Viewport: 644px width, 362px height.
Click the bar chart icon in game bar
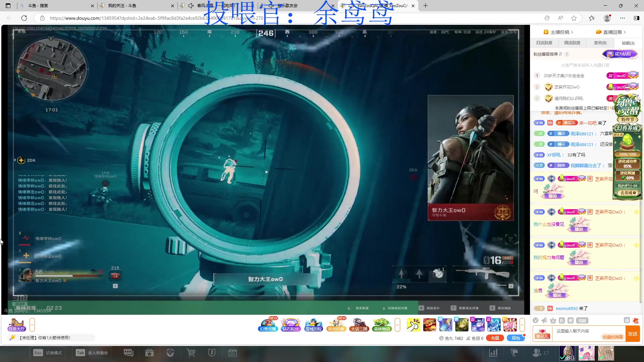tap(493, 353)
